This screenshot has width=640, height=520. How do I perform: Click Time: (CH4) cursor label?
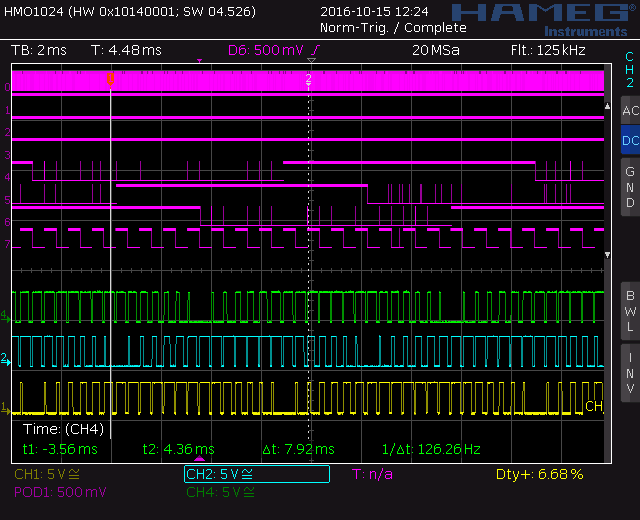click(x=63, y=429)
